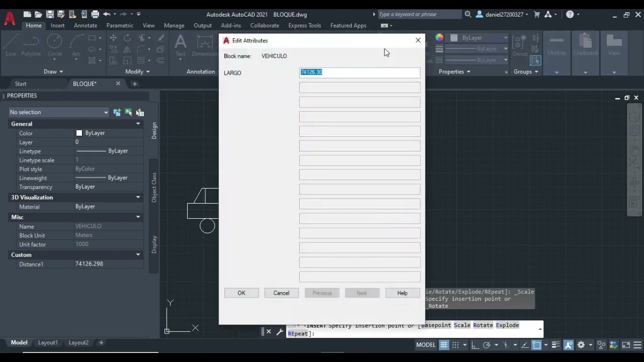Open the Start file tab
Image resolution: width=644 pixels, height=362 pixels.
coord(21,84)
